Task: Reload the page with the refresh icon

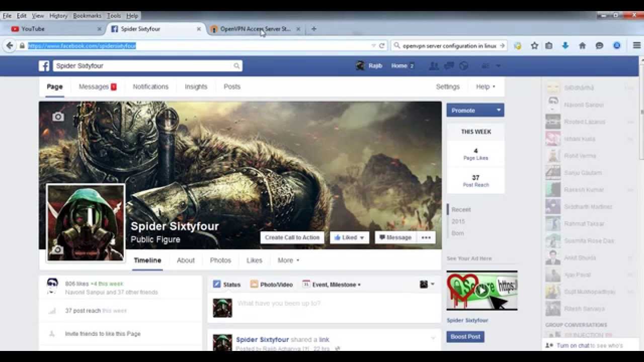Action: pyautogui.click(x=382, y=46)
